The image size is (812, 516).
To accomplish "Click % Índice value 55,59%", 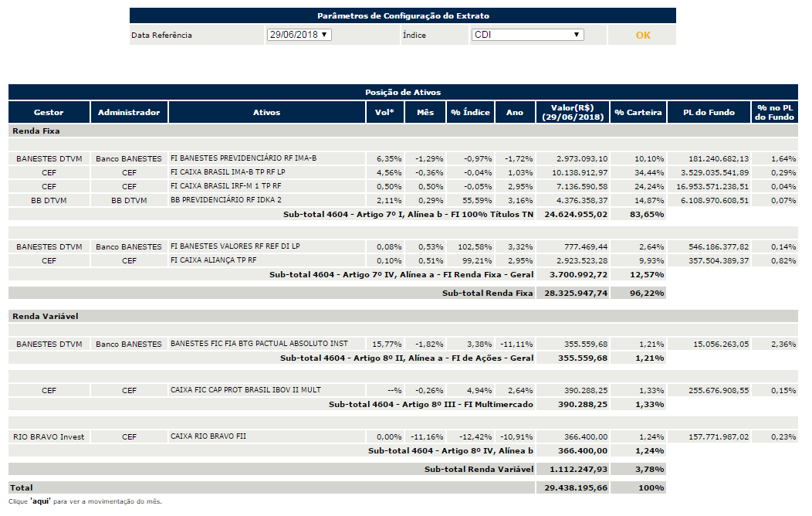I will click(477, 201).
